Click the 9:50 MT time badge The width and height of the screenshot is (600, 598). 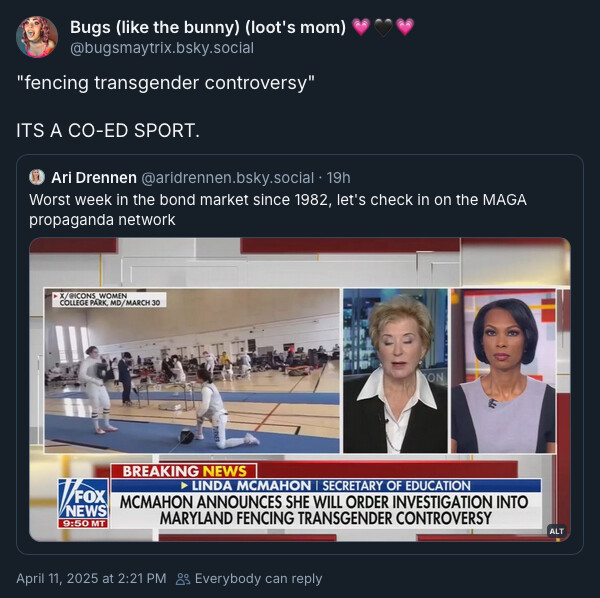tap(83, 523)
